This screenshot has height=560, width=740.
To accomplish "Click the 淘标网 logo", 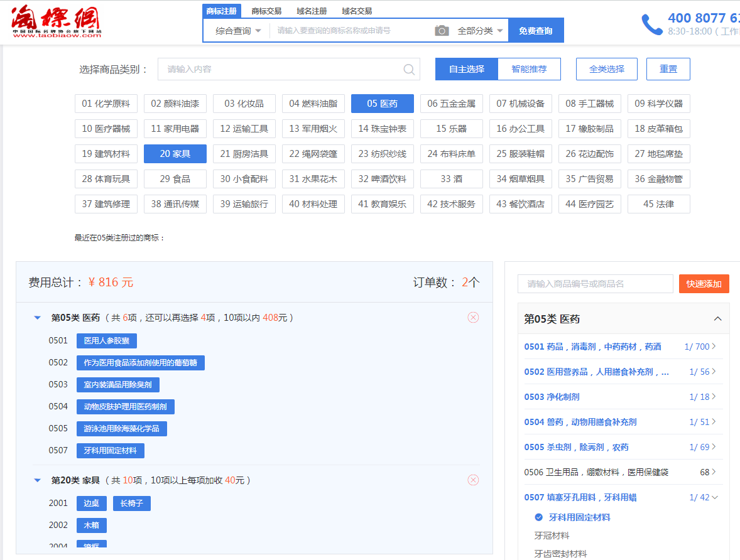I will coord(56,23).
